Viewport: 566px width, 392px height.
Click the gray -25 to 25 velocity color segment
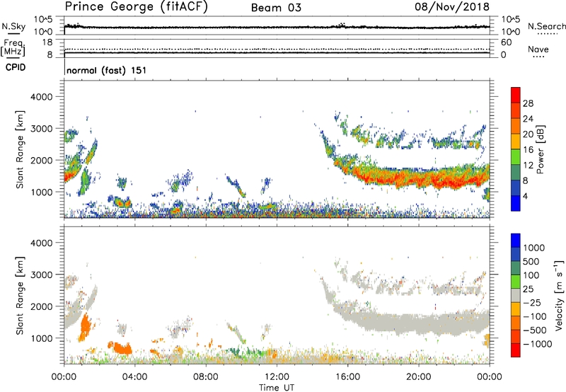516,295
